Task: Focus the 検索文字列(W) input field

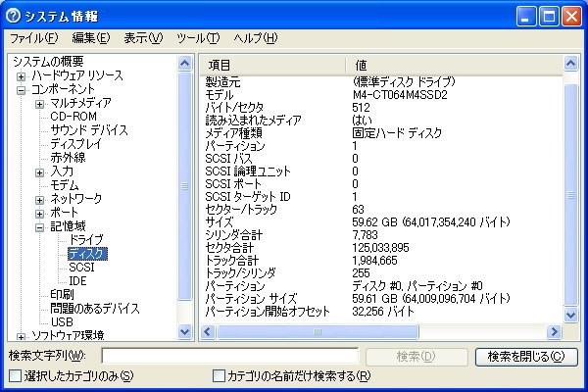Action: (x=230, y=356)
